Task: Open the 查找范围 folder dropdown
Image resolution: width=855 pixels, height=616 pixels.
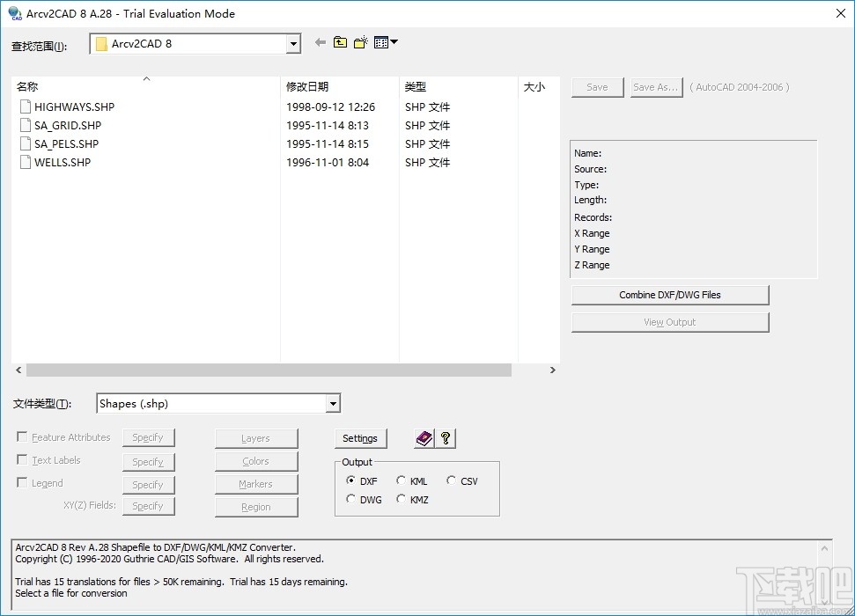Action: click(293, 42)
